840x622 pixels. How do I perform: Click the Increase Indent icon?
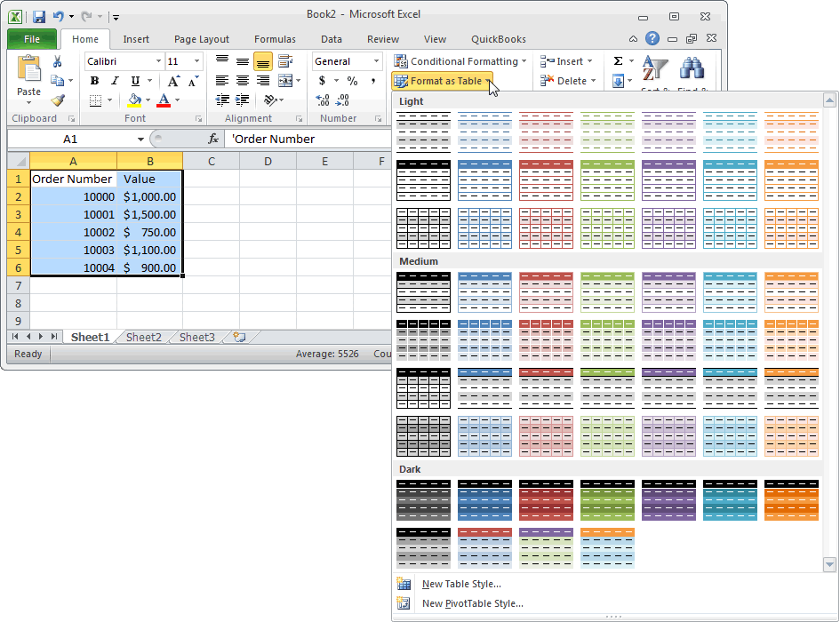[242, 100]
